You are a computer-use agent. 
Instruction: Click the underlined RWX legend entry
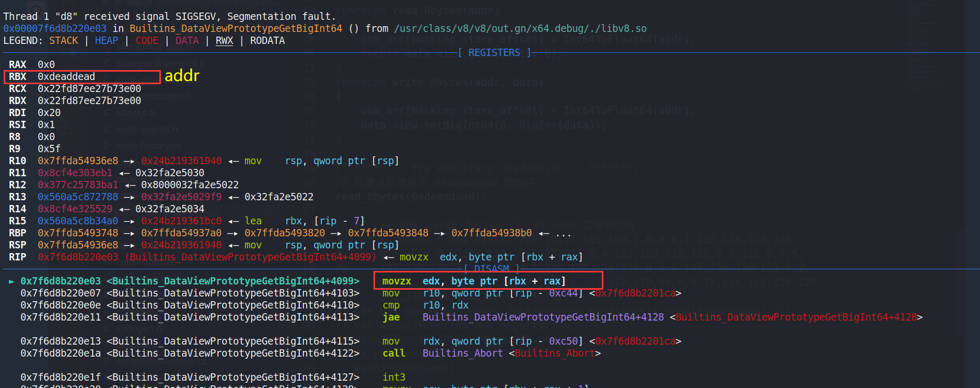click(x=224, y=41)
